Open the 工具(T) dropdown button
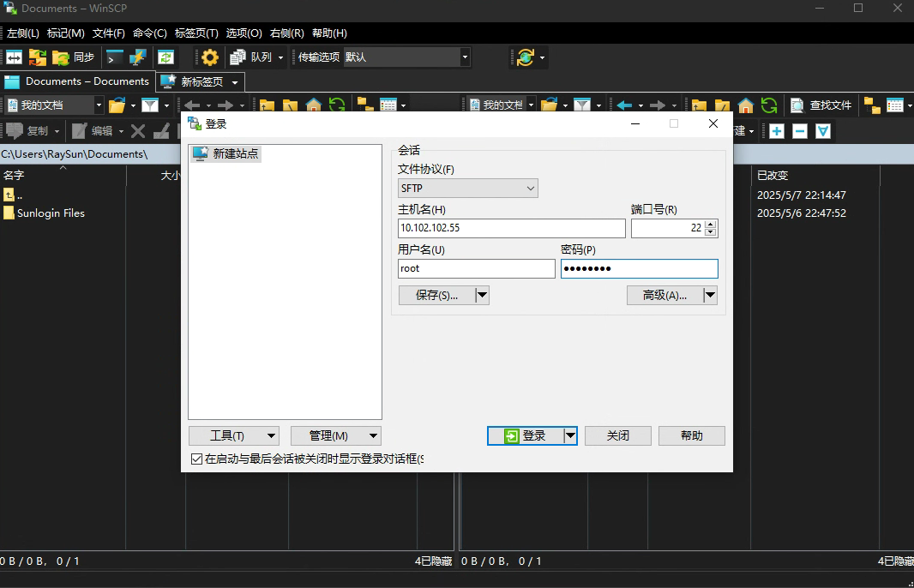914x588 pixels. [x=234, y=436]
